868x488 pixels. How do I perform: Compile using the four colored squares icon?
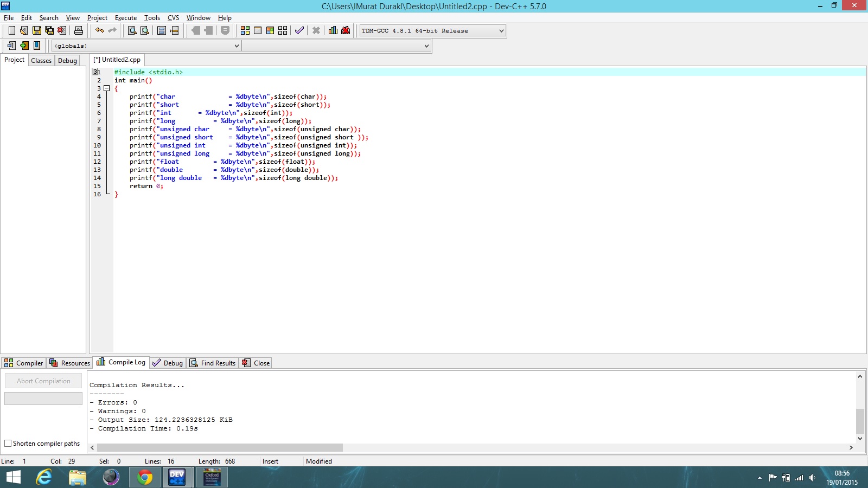245,30
